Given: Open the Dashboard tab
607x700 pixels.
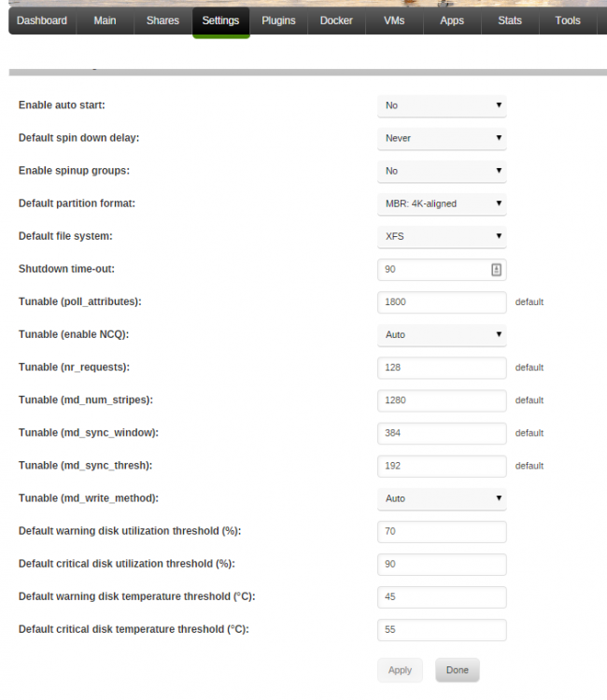Looking at the screenshot, I should 42,21.
